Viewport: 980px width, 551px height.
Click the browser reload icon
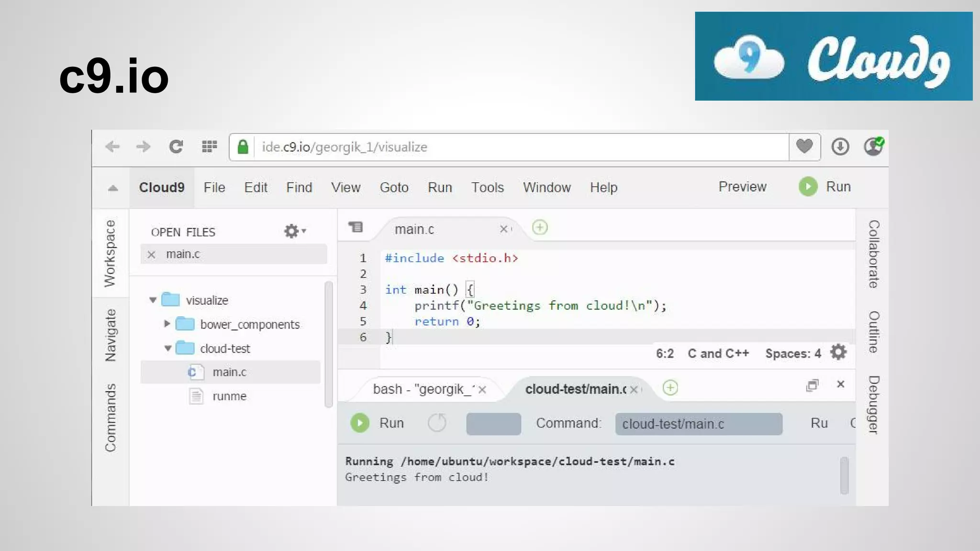176,147
